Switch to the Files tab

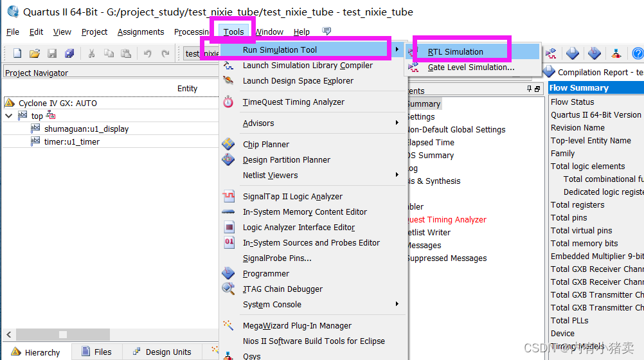(x=97, y=352)
